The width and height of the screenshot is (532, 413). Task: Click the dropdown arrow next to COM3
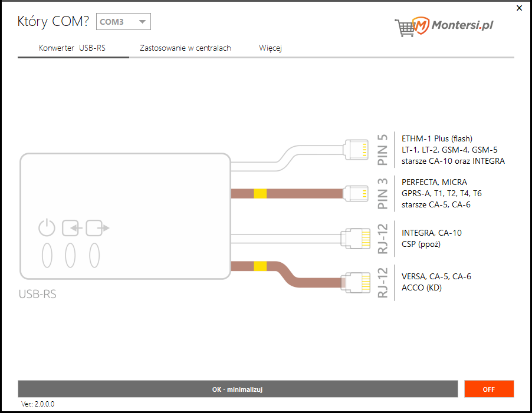coord(142,22)
